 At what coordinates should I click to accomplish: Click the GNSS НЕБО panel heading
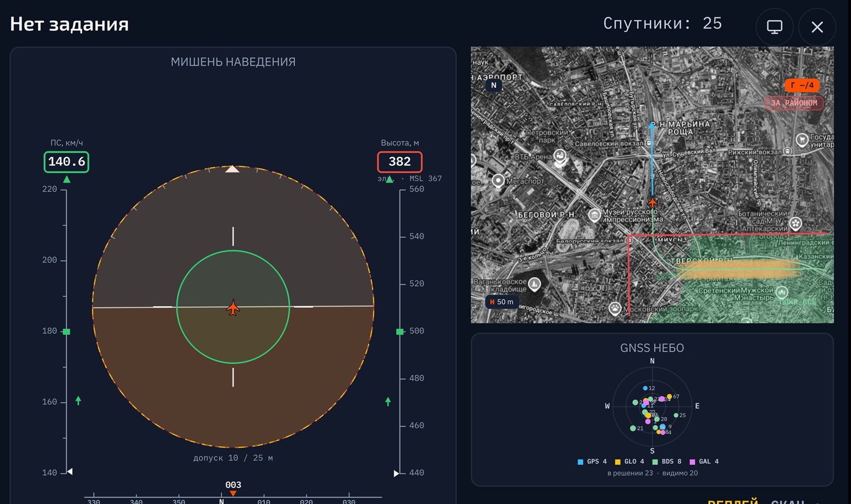pos(652,348)
